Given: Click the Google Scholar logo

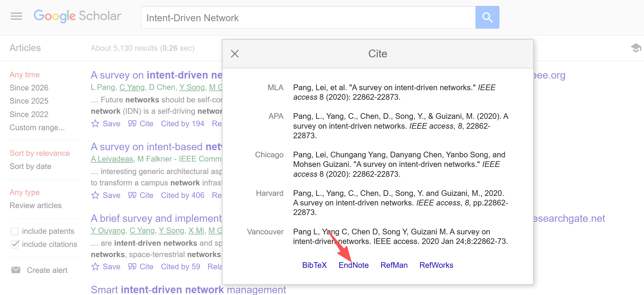Looking at the screenshot, I should 77,16.
